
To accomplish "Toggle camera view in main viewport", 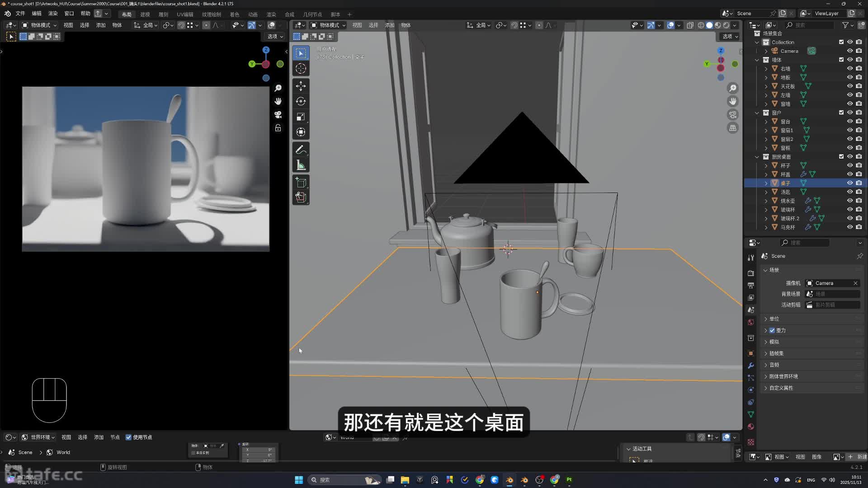I will [x=732, y=115].
